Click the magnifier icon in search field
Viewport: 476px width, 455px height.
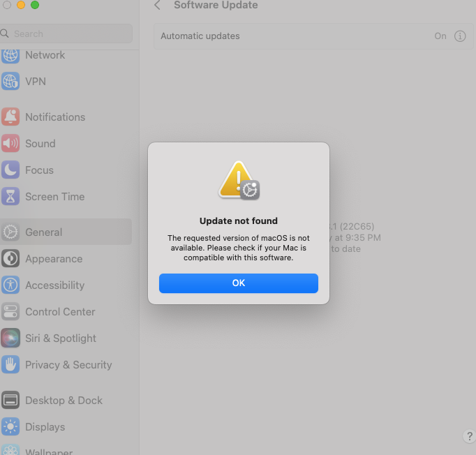5,33
